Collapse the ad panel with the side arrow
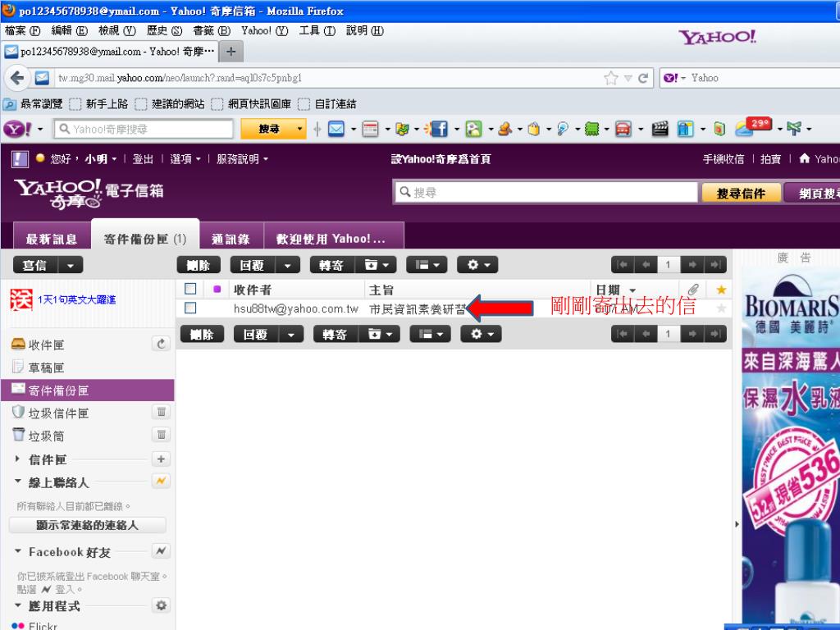Screen dimensions: 840x630 [737, 524]
